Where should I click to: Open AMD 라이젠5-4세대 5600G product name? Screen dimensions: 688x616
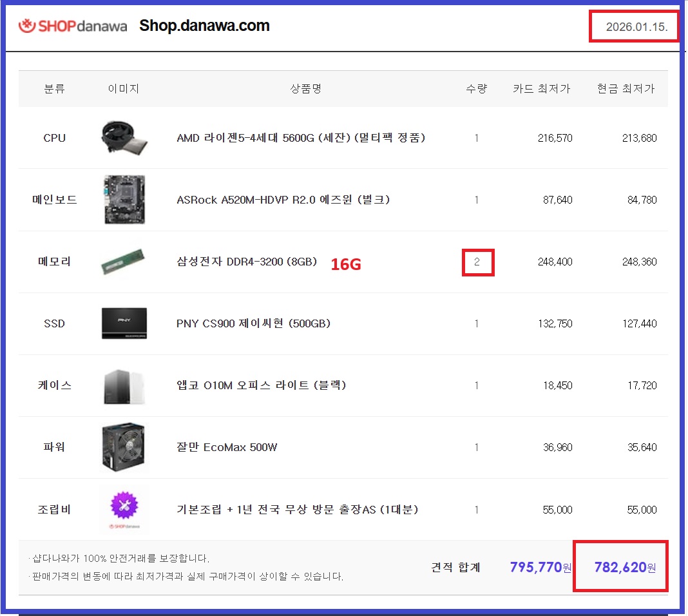point(301,138)
